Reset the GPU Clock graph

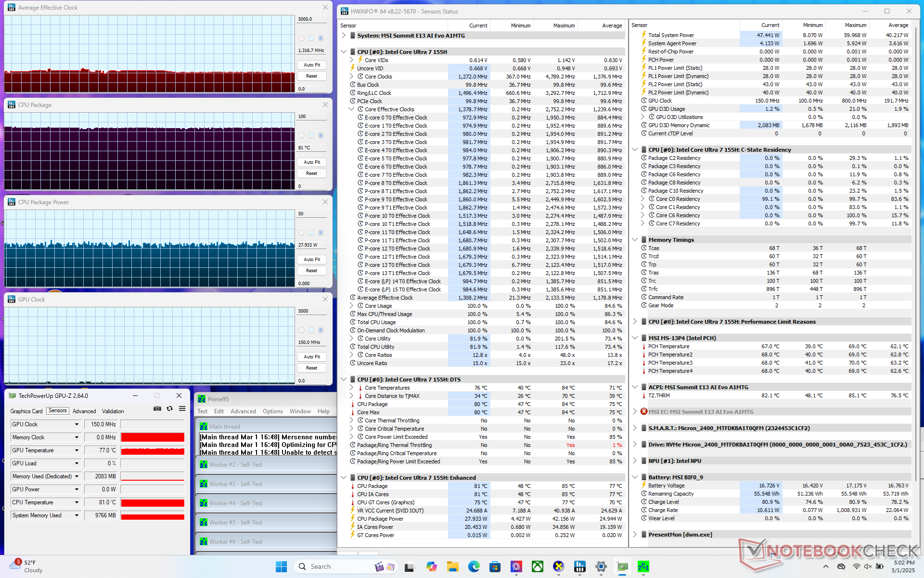(x=311, y=368)
